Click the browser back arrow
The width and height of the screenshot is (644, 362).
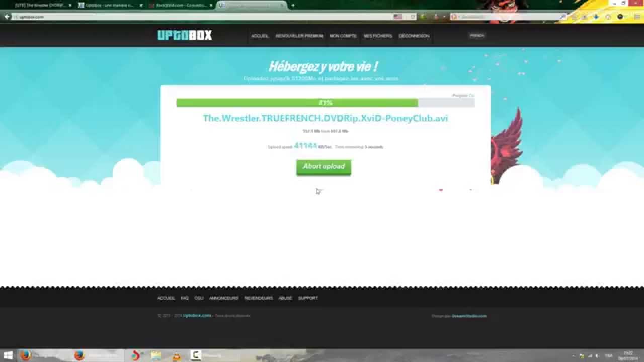point(7,17)
